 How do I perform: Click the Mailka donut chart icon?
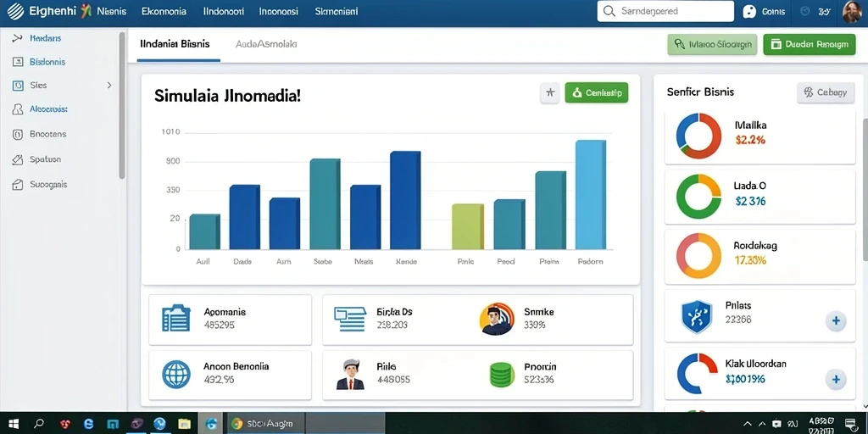(698, 136)
